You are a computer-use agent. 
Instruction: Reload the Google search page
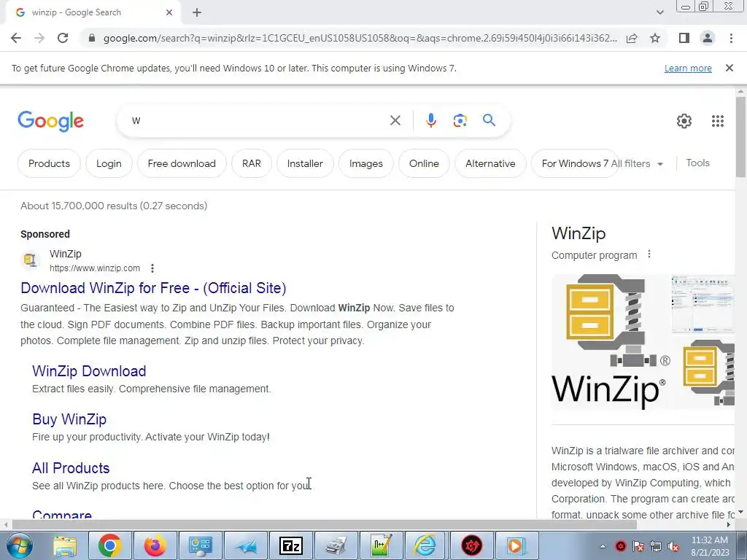(63, 38)
